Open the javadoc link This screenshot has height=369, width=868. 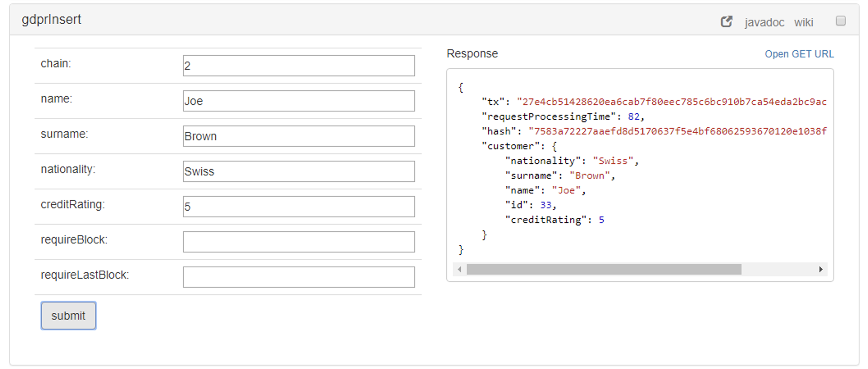764,23
